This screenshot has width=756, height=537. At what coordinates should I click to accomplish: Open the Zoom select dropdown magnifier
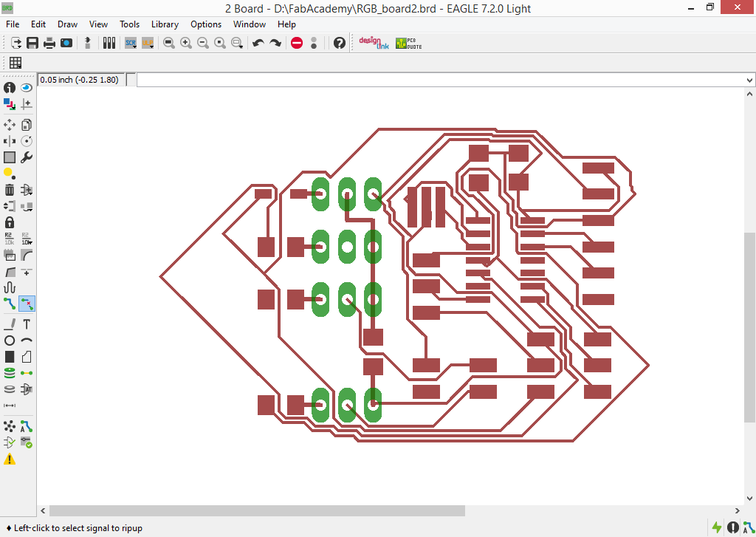237,43
